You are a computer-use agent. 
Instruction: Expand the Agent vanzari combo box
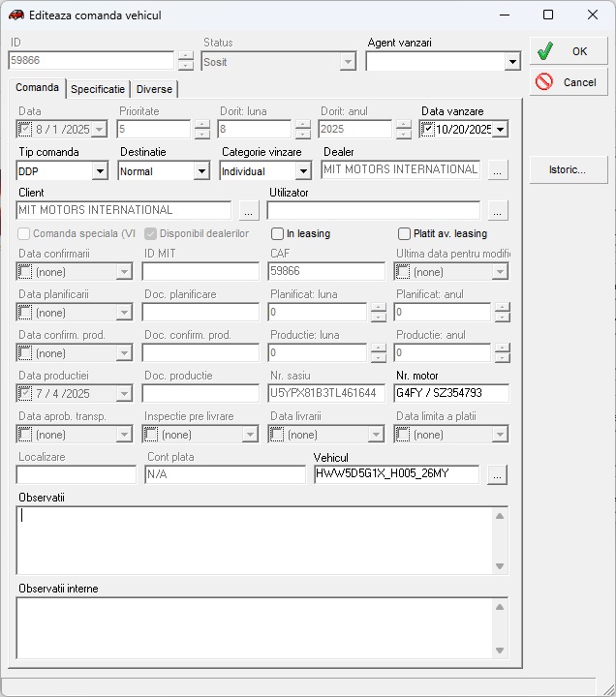tap(512, 62)
